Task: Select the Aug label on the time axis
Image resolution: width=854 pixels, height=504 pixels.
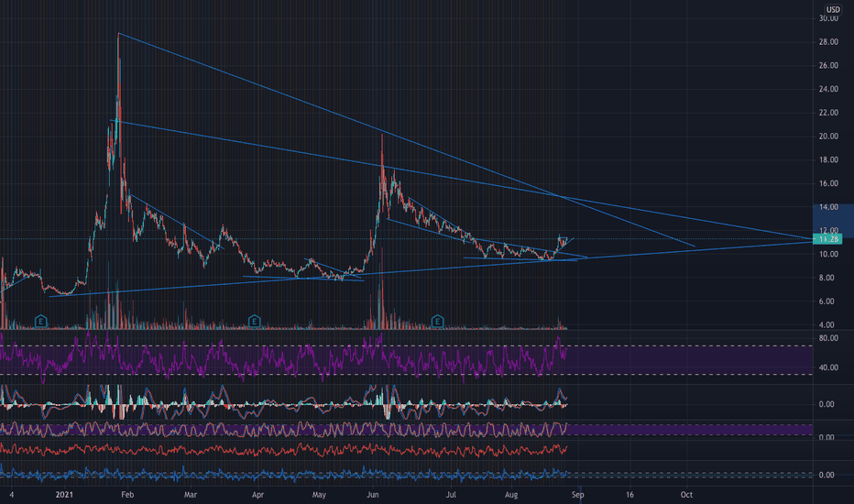Action: (x=511, y=495)
